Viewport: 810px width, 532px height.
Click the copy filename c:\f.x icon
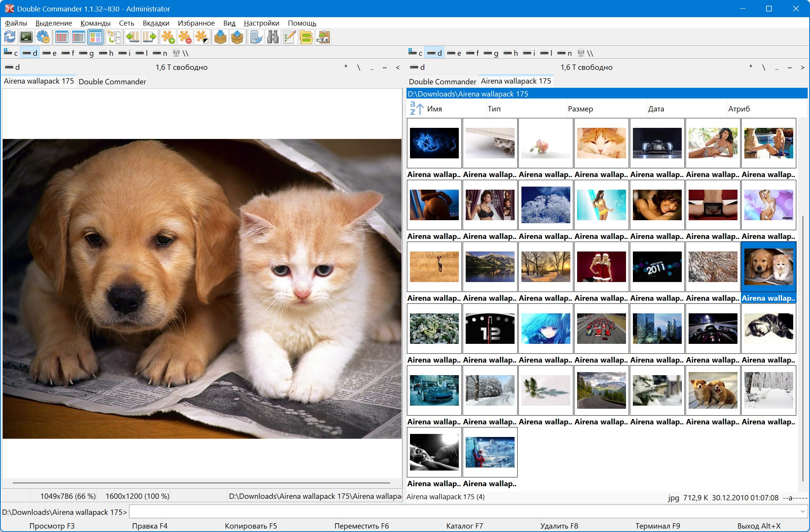tap(323, 37)
